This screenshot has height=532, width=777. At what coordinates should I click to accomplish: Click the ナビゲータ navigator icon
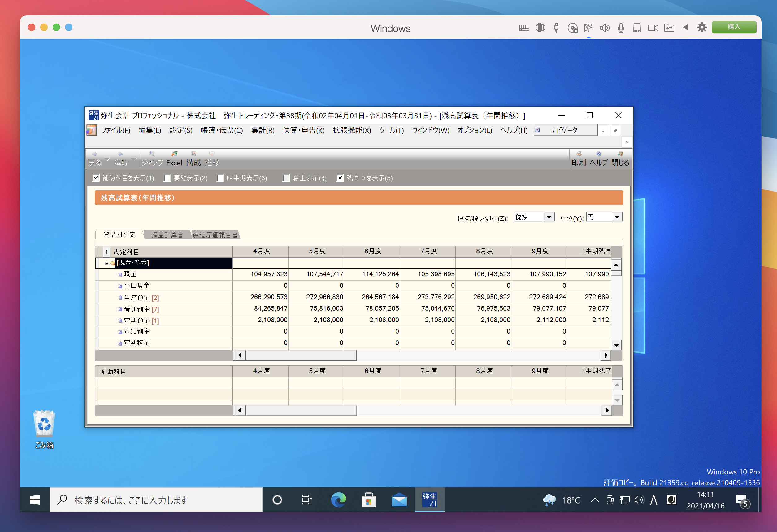pos(538,130)
